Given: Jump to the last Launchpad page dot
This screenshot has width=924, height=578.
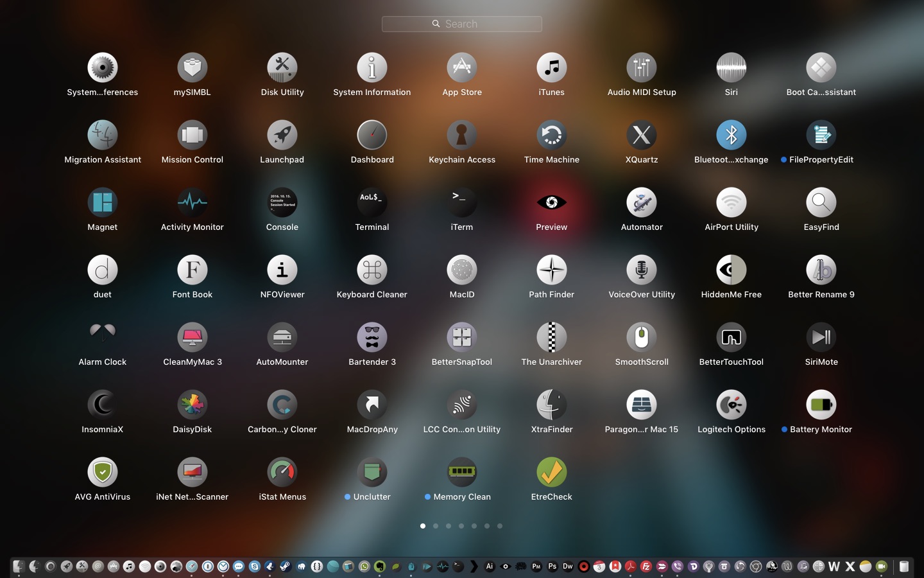Looking at the screenshot, I should 500,526.
